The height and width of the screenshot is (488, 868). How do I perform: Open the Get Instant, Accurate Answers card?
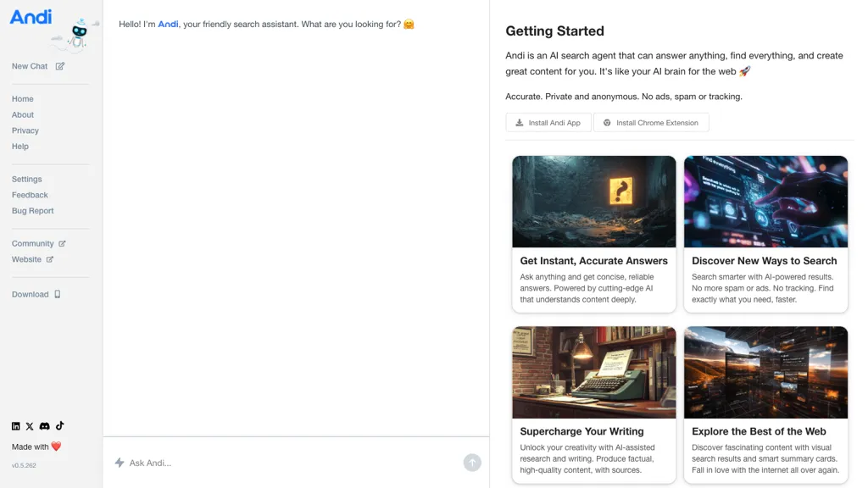click(593, 234)
